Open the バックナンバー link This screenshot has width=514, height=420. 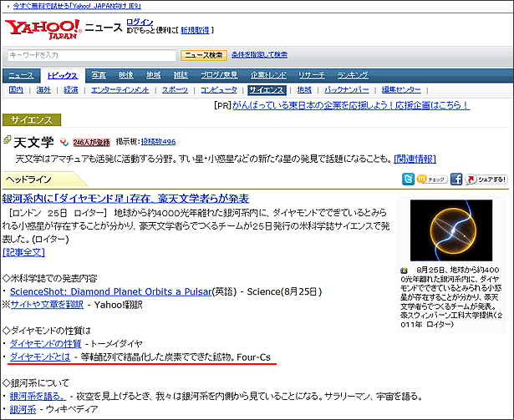point(347,90)
